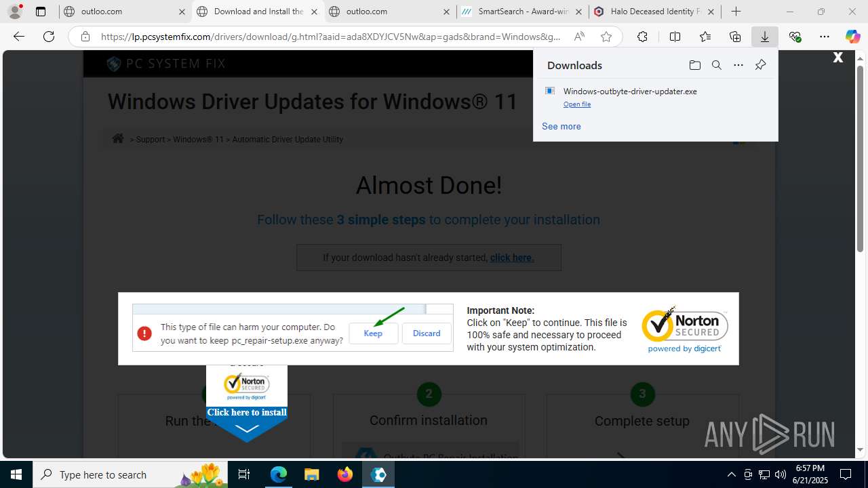
Task: Open Microsoft Edge from taskbar
Action: [x=279, y=474]
